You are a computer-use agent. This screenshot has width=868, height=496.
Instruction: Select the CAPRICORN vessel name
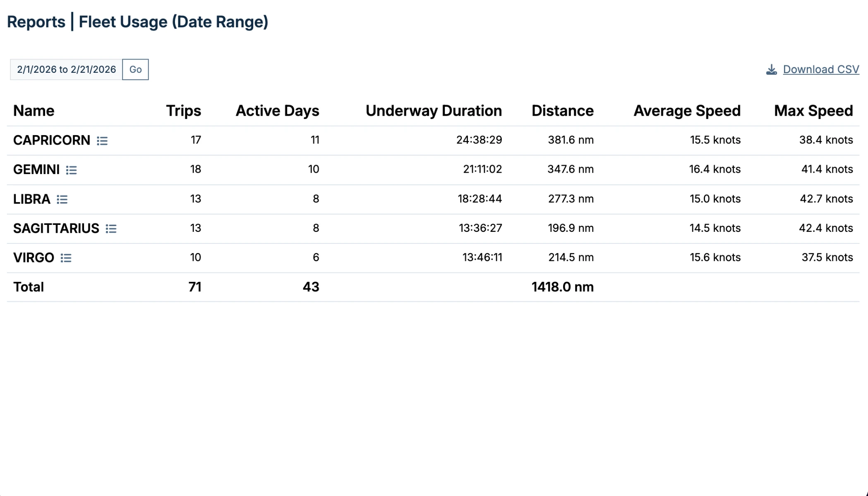tap(51, 140)
